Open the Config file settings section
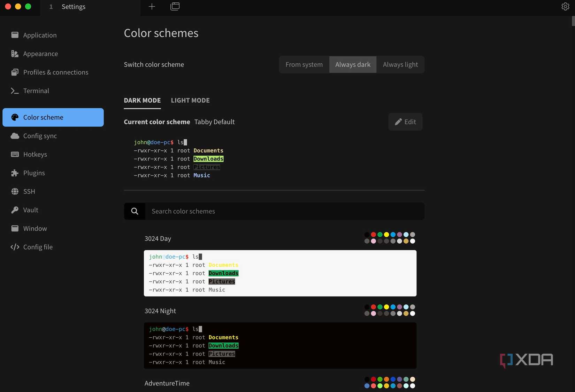The width and height of the screenshot is (575, 392). coord(38,247)
